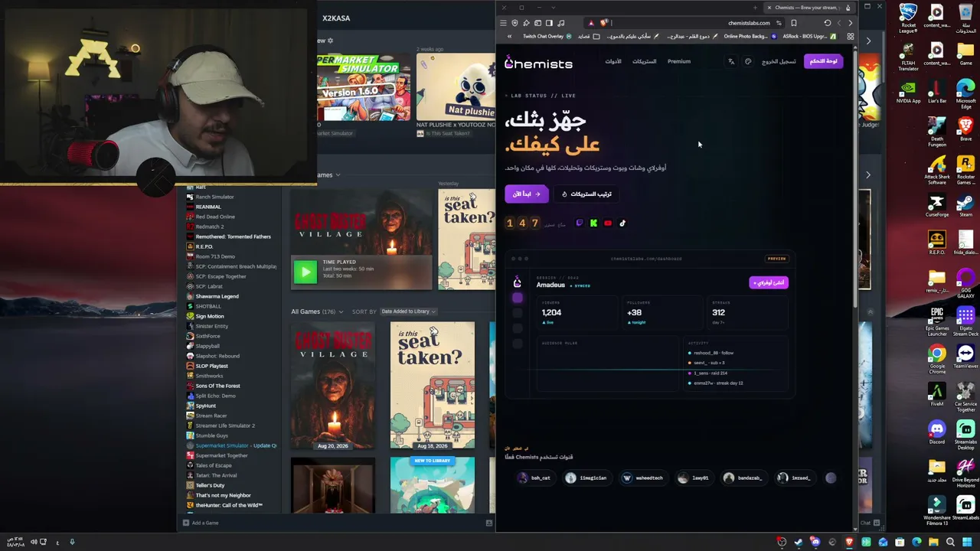Image resolution: width=980 pixels, height=551 pixels.
Task: Click the أنشئ أوفرلاي button in preview
Action: [x=769, y=283]
